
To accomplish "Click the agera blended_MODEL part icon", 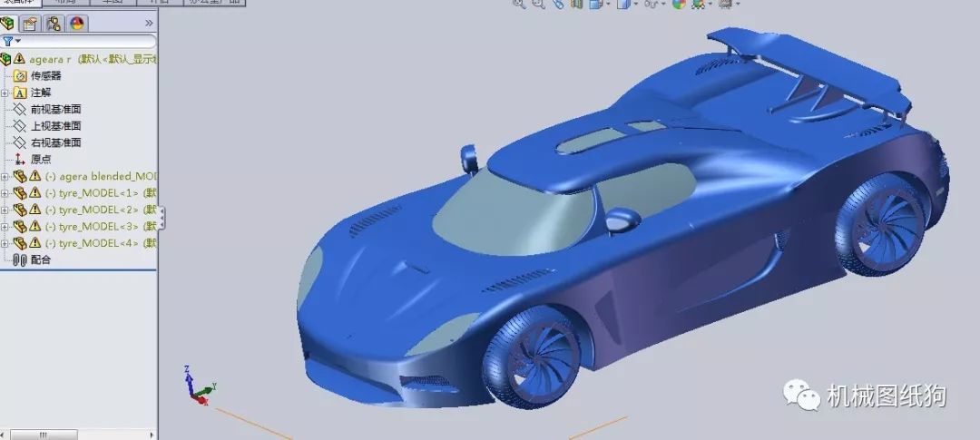I will [x=20, y=176].
